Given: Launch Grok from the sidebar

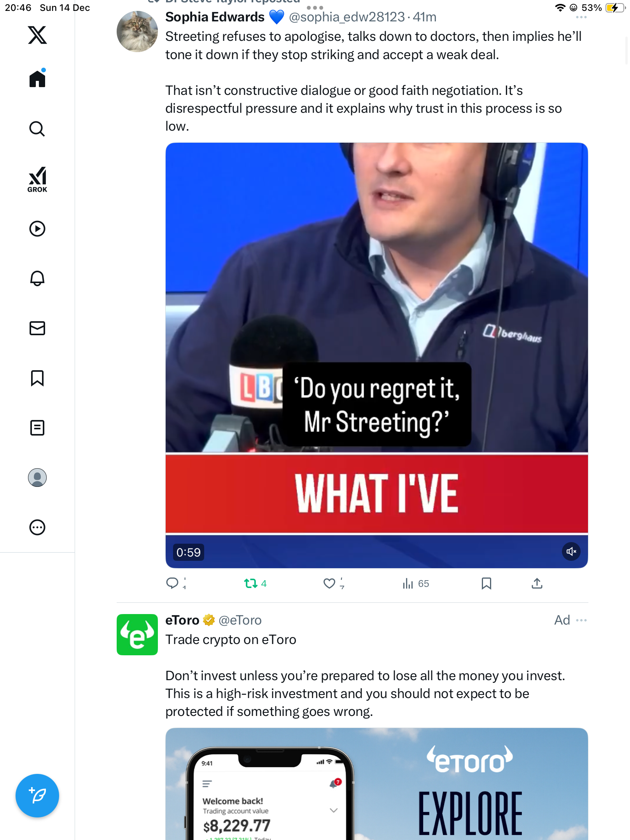Looking at the screenshot, I should 37,180.
